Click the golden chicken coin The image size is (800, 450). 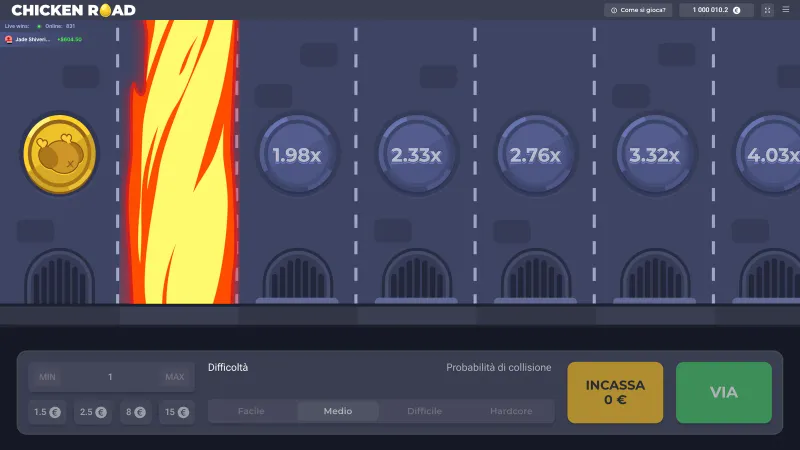tap(60, 154)
